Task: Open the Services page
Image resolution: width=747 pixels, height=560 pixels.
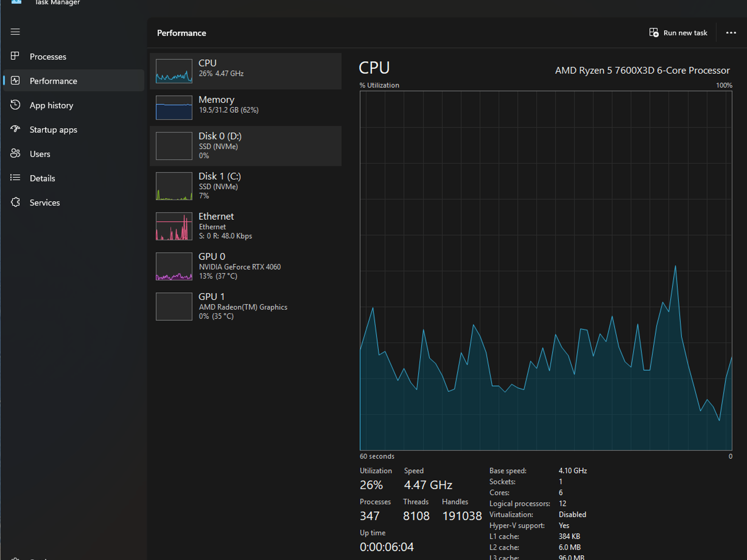Action: 74,203
